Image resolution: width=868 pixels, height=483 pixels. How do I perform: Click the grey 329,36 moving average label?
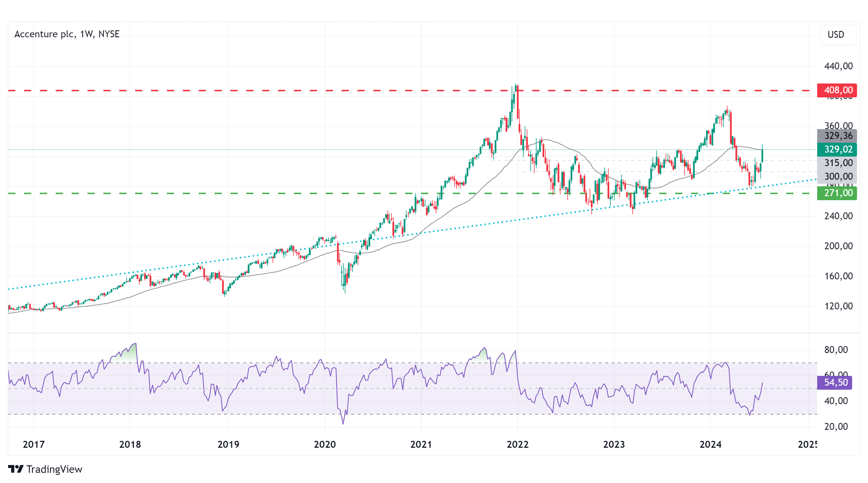coord(837,136)
